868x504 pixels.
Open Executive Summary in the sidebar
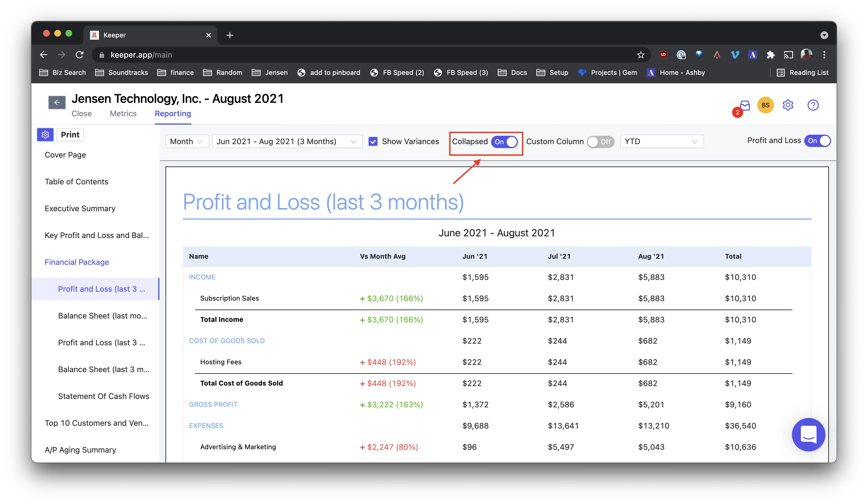point(80,208)
